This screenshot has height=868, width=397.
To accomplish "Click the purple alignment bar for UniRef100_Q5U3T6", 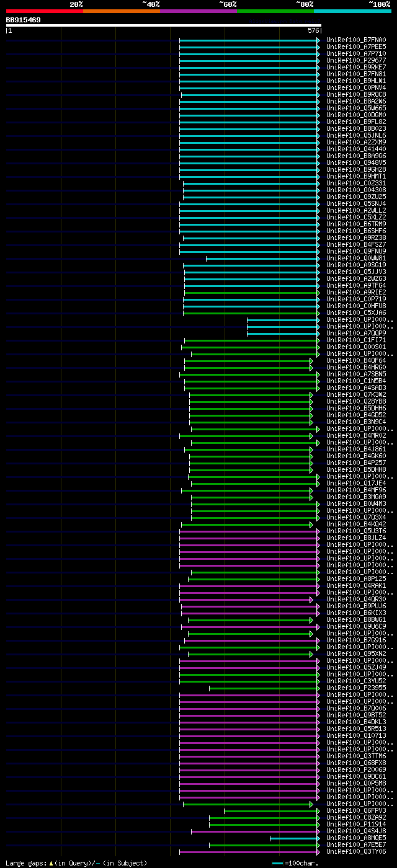I will pyautogui.click(x=250, y=531).
